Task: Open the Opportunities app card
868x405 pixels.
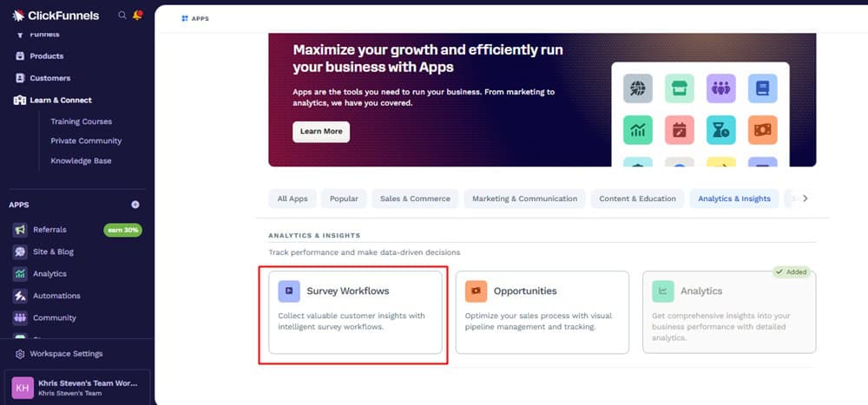Action: 542,312
